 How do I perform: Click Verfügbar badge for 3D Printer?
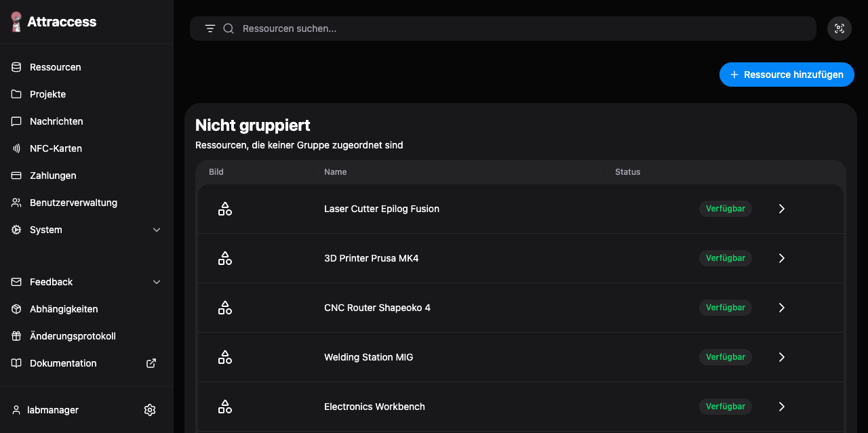point(726,258)
